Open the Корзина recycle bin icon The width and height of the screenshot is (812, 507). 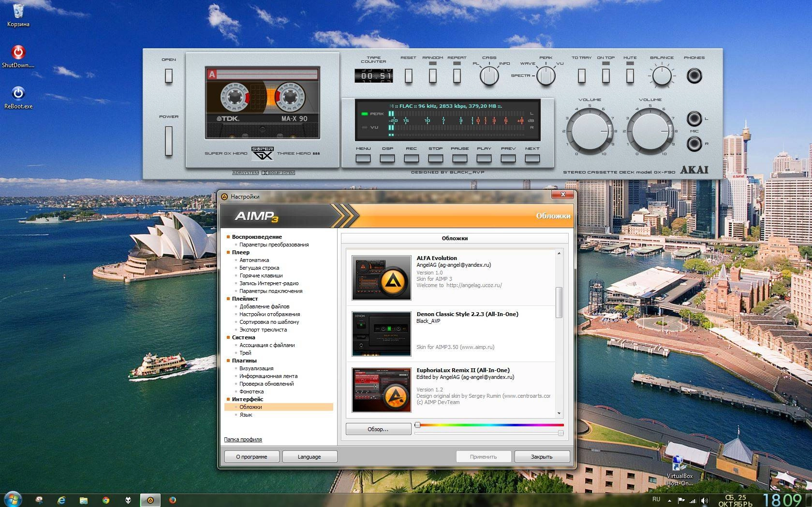coord(18,12)
